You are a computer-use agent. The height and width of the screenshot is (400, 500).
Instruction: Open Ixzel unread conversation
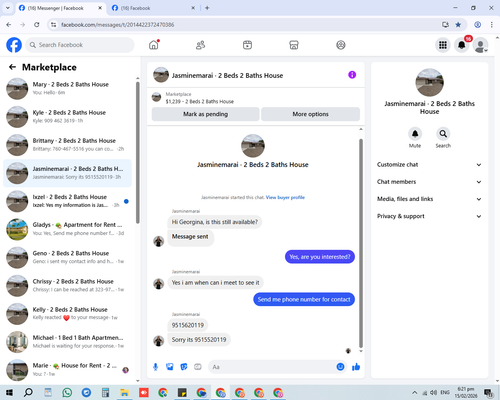coord(67,201)
